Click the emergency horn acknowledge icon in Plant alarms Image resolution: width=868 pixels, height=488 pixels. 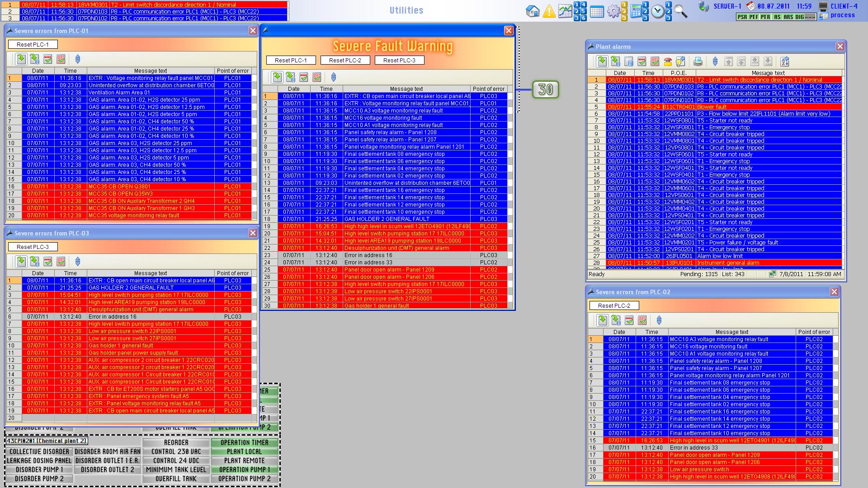click(668, 61)
